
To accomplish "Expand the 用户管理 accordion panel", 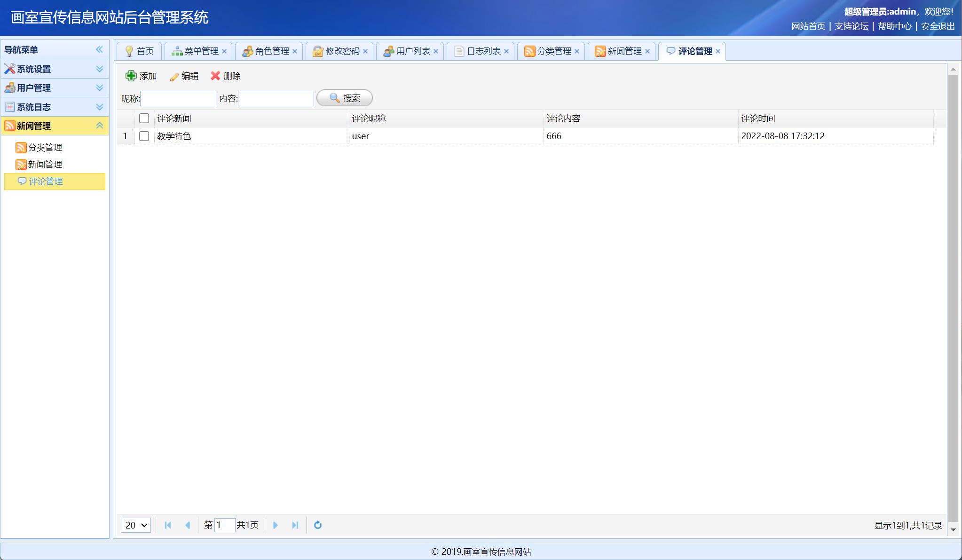I will 99,88.
